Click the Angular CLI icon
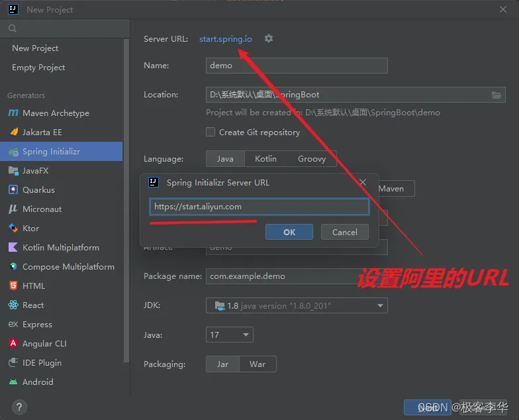The image size is (519, 420). click(x=13, y=343)
